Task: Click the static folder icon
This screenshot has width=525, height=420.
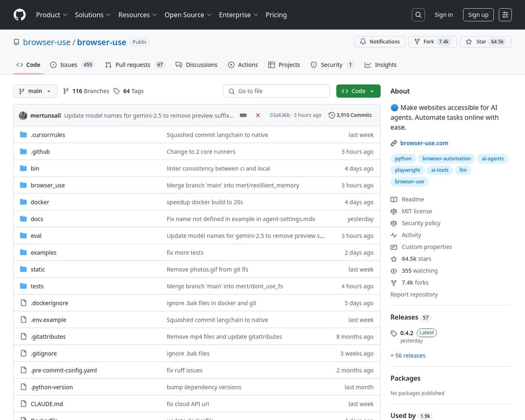Action: coord(23,269)
